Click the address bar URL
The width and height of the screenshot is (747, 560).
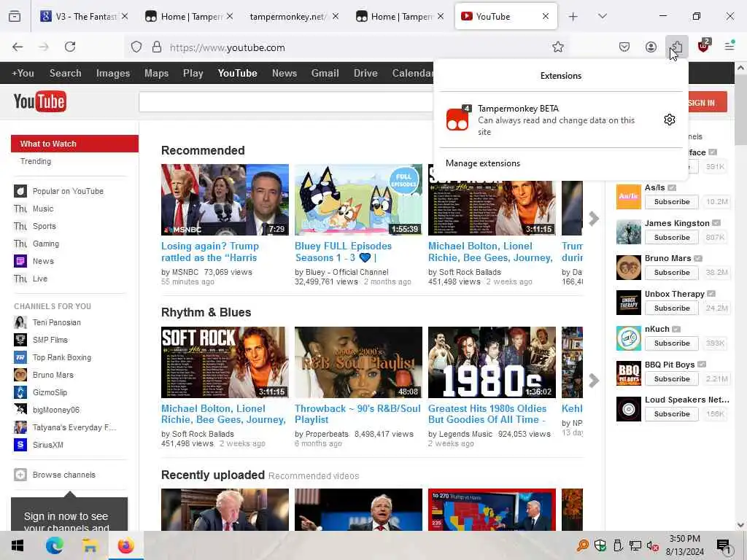[228, 47]
